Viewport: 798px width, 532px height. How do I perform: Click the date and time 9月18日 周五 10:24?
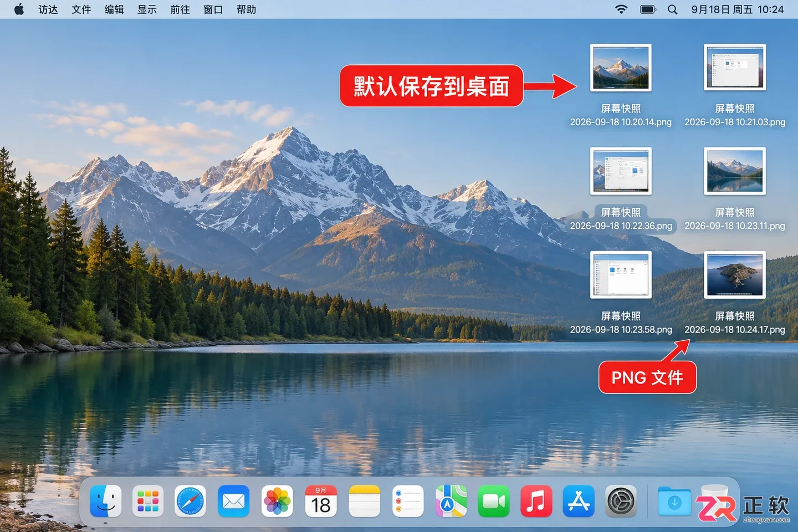(x=738, y=9)
